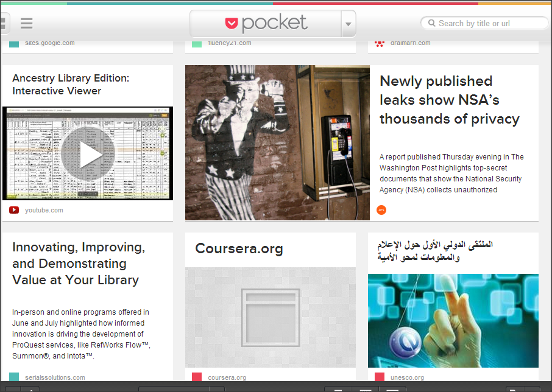Play the Ancestry Library Edition video
552x392 pixels.
(x=88, y=153)
